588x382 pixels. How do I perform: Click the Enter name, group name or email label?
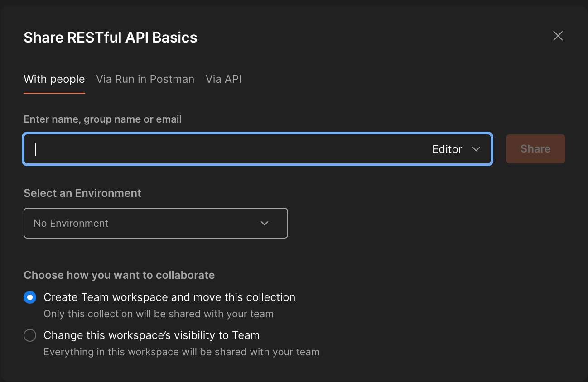(103, 119)
